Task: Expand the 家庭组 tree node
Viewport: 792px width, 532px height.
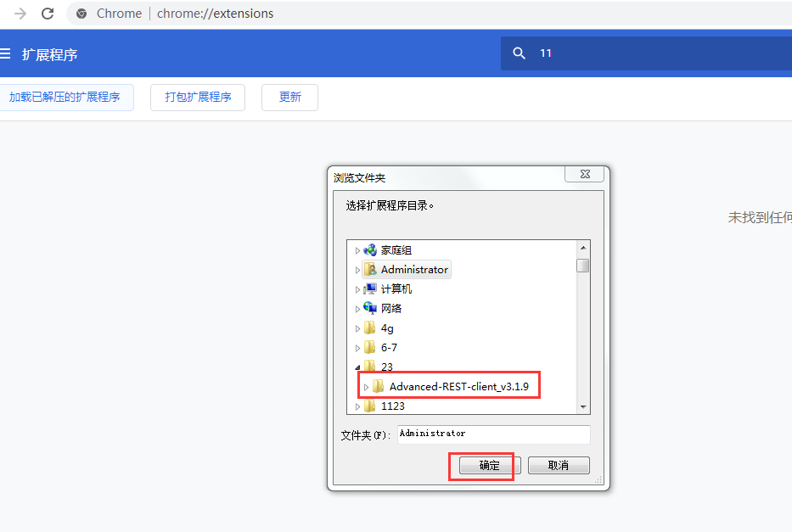Action: click(357, 250)
